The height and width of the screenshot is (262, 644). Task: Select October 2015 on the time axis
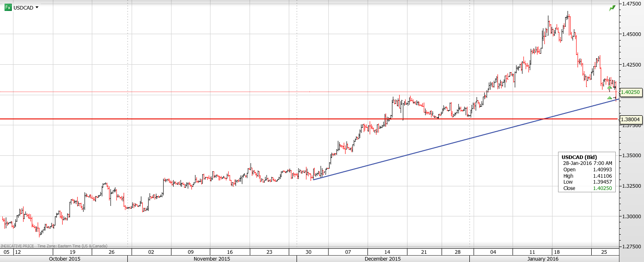64,259
